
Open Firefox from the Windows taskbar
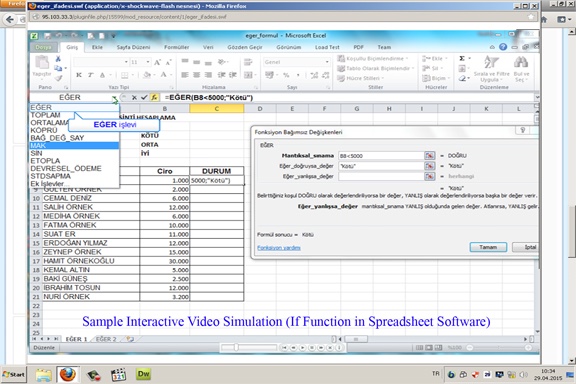point(68,374)
